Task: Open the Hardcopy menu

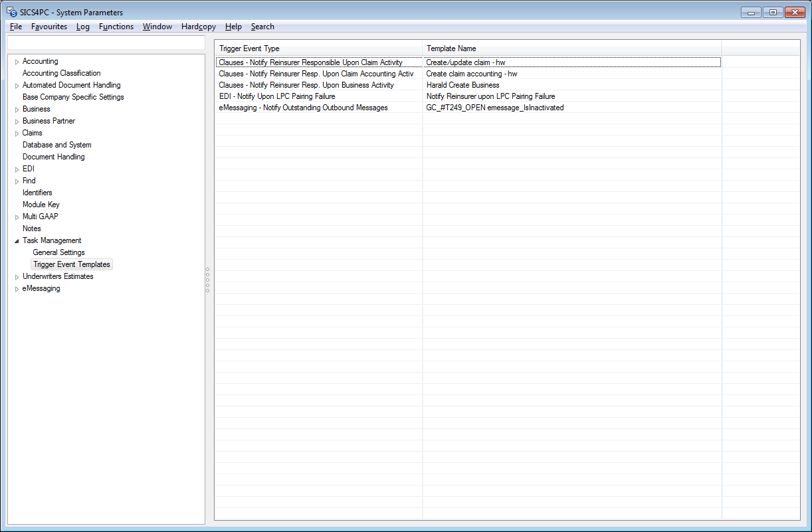Action: tap(198, 27)
